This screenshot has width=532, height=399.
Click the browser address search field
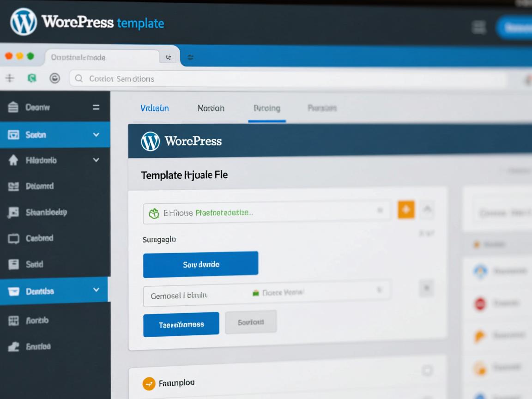pos(286,79)
